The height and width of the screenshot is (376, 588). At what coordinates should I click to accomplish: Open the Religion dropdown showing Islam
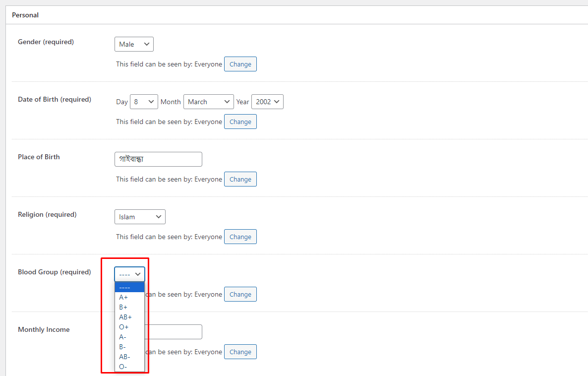140,217
